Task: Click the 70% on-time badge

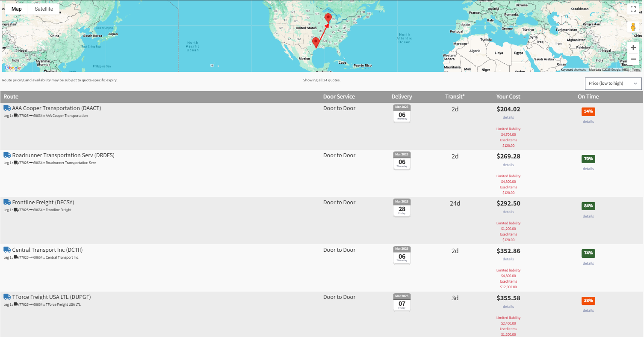Action: 588,159
